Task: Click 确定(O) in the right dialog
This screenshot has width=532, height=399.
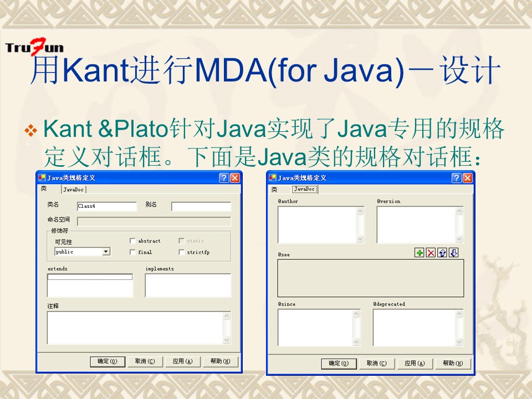Action: [339, 364]
